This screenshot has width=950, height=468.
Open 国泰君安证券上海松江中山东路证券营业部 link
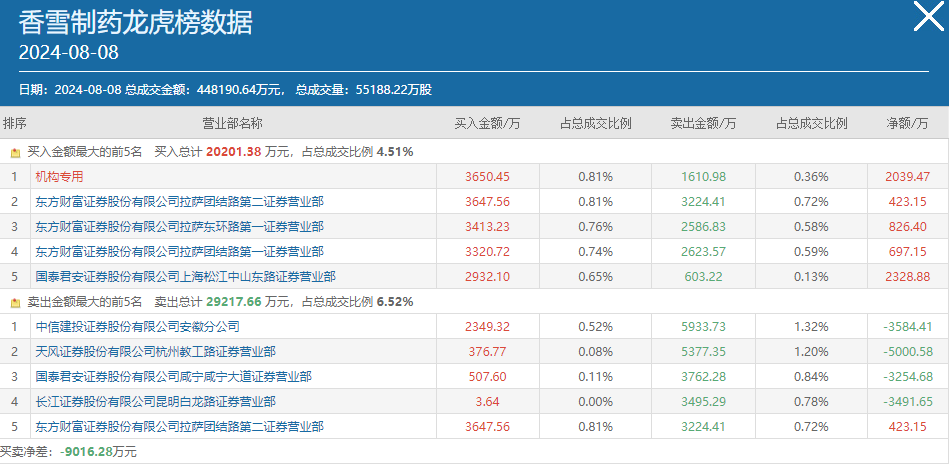coord(185,276)
